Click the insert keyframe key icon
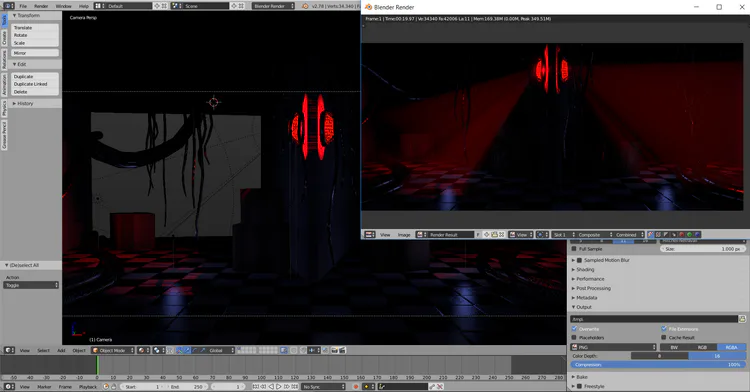 (x=432, y=387)
